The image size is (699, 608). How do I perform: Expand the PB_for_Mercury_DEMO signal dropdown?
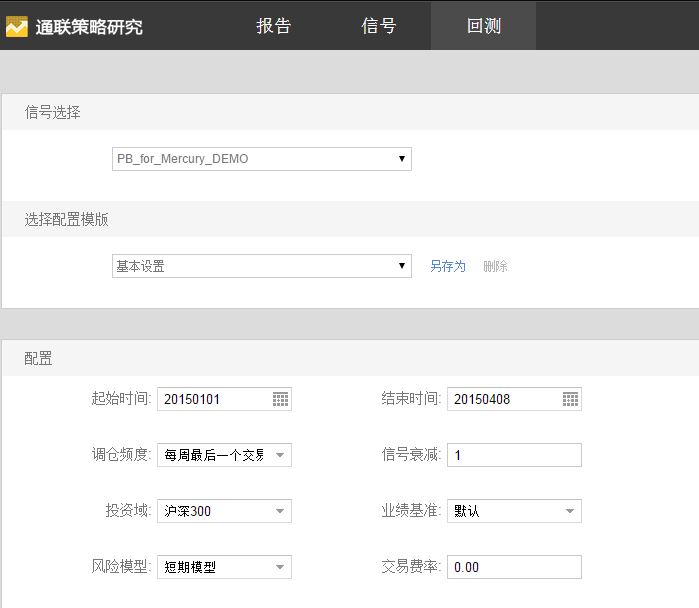coord(261,159)
